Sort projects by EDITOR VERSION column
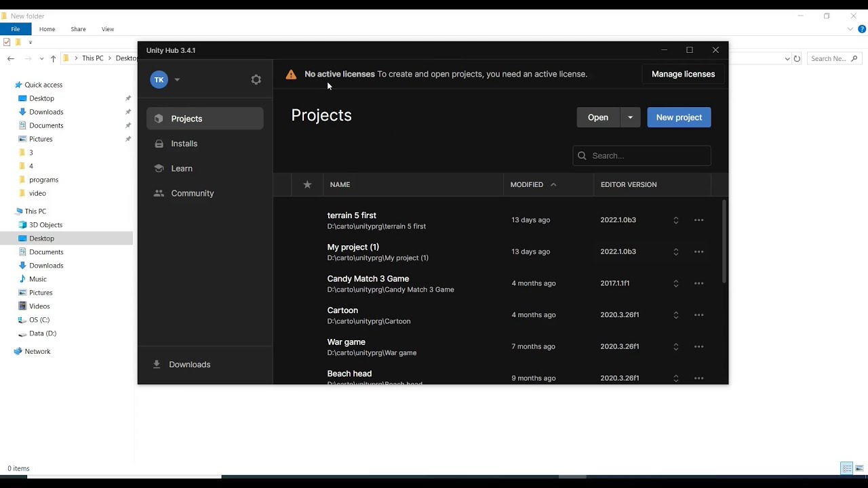Image resolution: width=868 pixels, height=488 pixels. point(629,184)
